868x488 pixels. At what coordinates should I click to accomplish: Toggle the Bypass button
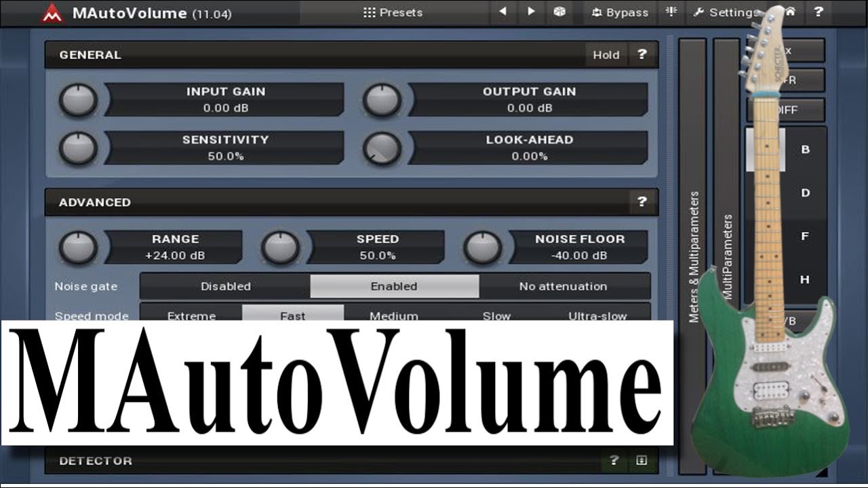[620, 12]
